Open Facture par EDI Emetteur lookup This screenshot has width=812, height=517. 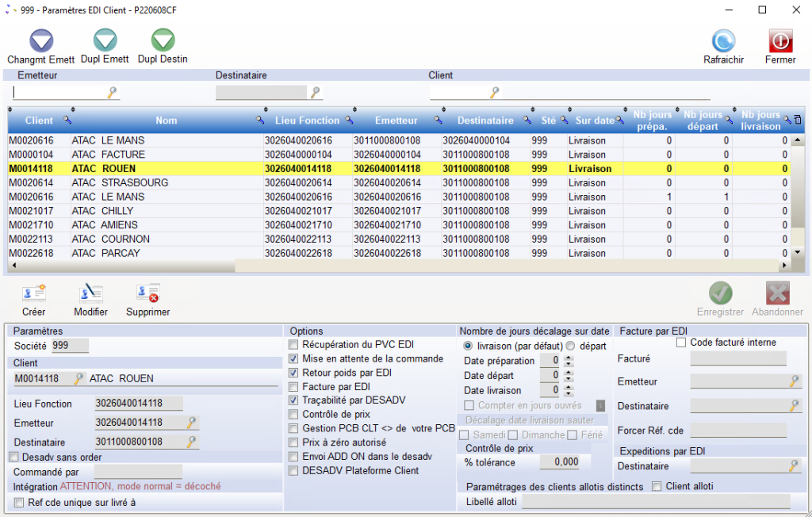coord(794,381)
